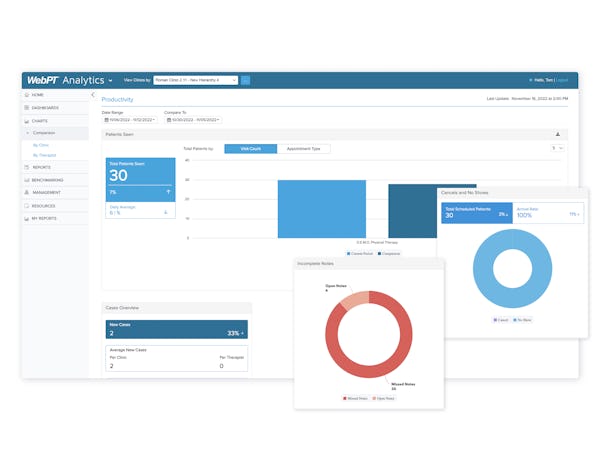
Task: Click the calendar icon in the Date Range field
Action: click(107, 120)
